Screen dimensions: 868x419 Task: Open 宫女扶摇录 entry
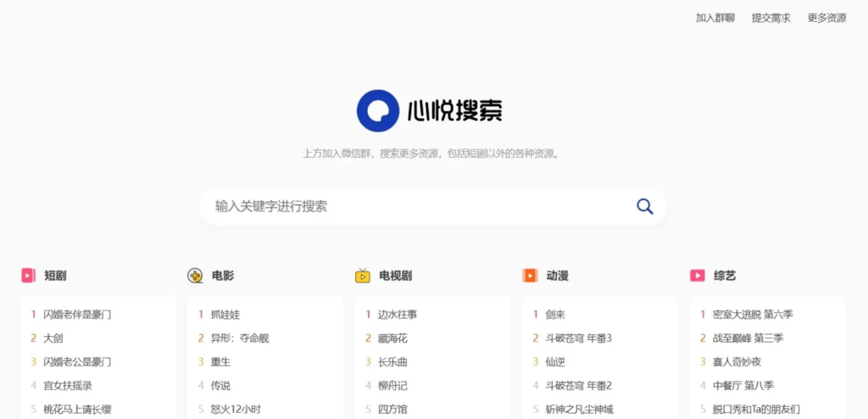(x=68, y=386)
